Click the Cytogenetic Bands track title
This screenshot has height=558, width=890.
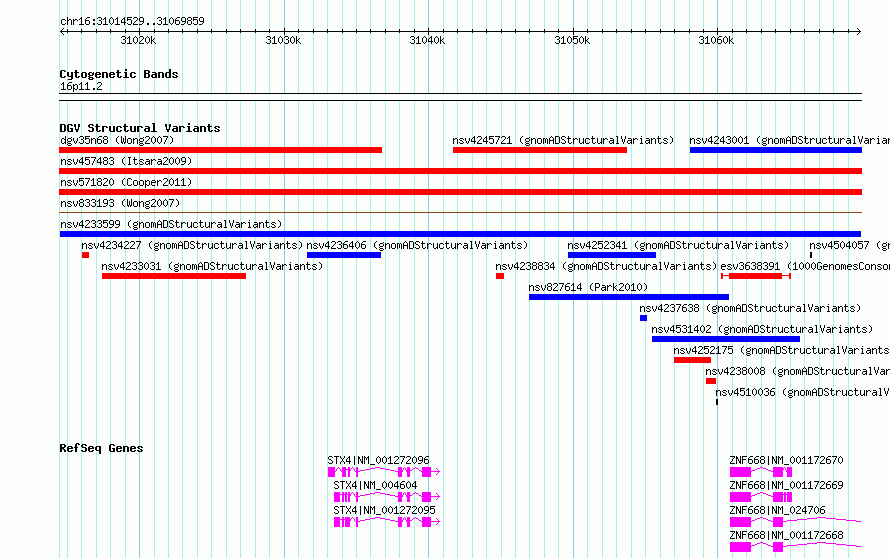coord(119,74)
